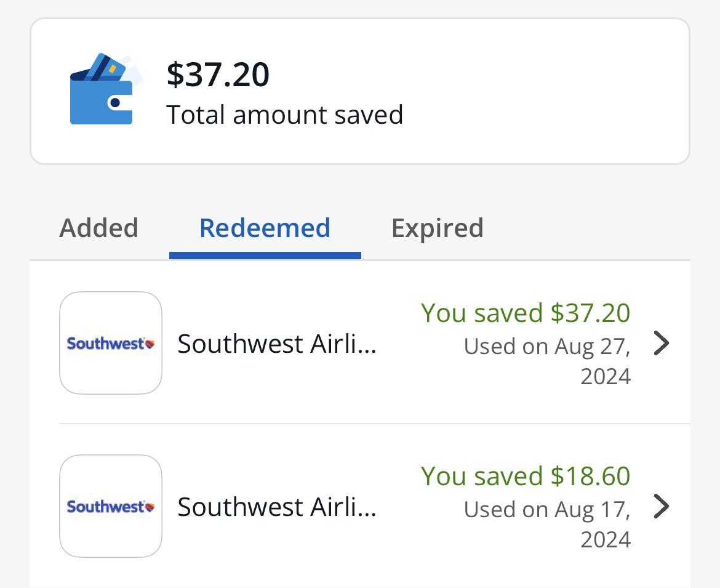720x588 pixels.
Task: Click the You saved $37.20 text
Action: tap(526, 313)
